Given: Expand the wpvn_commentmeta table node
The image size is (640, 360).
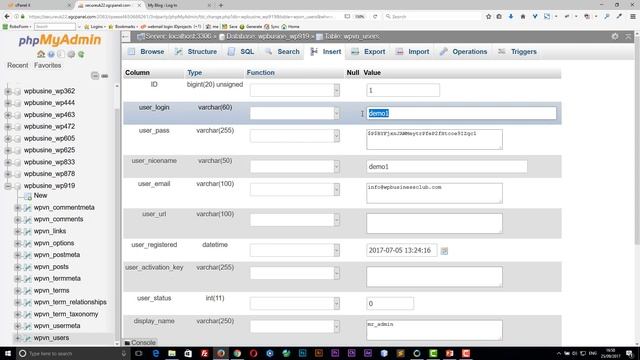Looking at the screenshot, I should tap(18, 208).
